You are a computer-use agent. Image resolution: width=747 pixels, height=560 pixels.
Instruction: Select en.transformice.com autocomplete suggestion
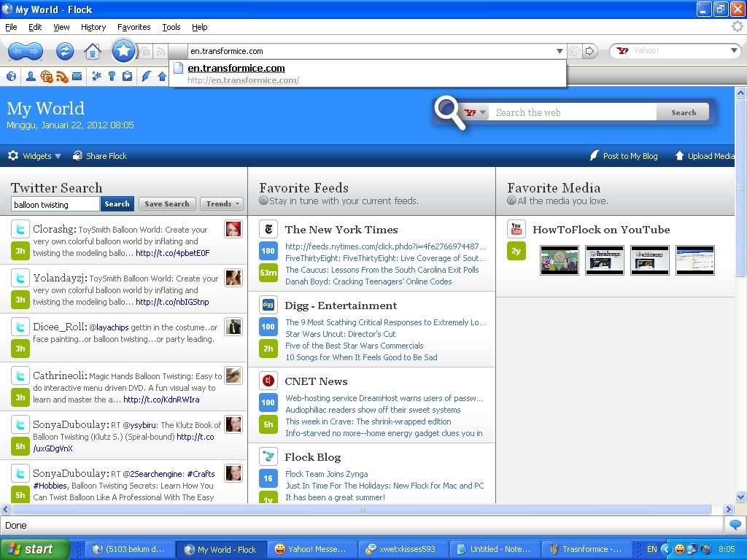368,74
